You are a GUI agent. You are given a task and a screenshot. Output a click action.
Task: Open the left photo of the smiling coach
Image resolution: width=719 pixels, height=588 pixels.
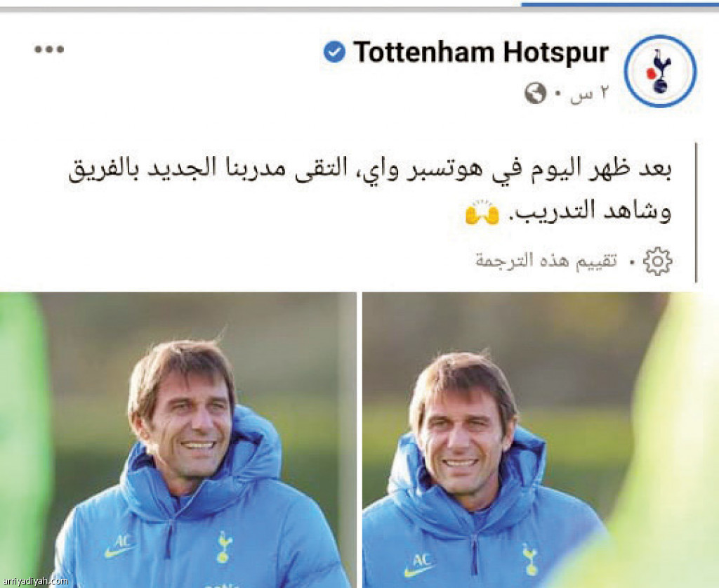pos(178,440)
